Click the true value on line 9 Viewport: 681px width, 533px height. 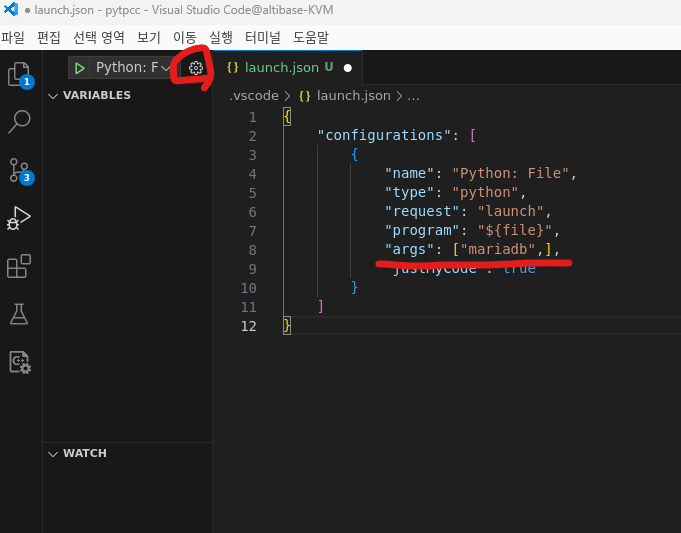[x=519, y=268]
